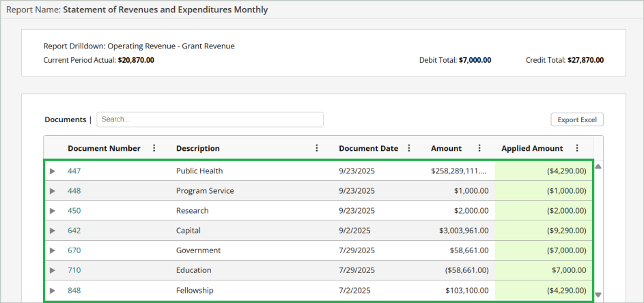Sort by Document Date column header
644x303 pixels.
coord(368,148)
